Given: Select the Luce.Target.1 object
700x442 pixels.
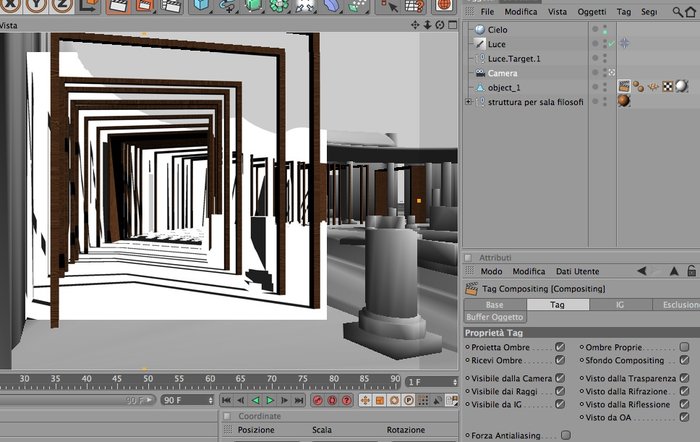Looking at the screenshot, I should 514,58.
